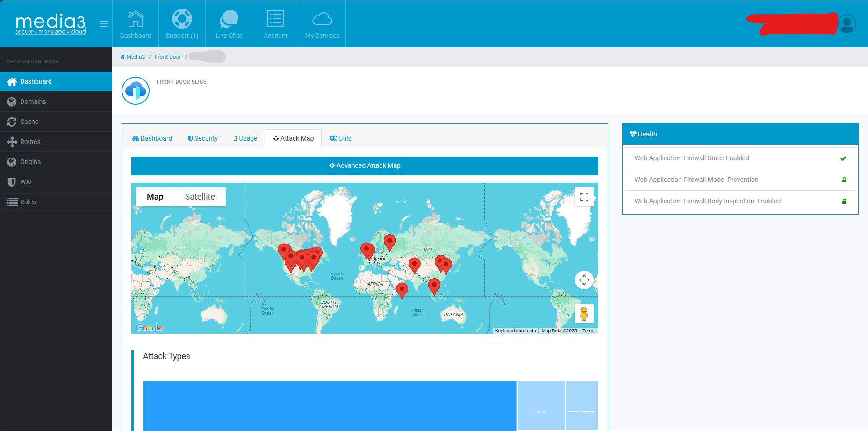This screenshot has height=431, width=868.
Task: Click the lock icon for Firewall Mode
Action: click(844, 180)
